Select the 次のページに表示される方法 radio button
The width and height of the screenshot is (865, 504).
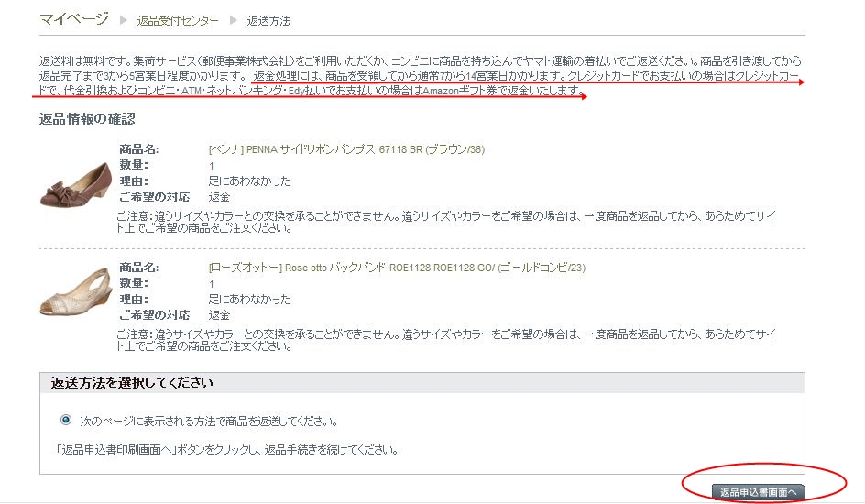[x=66, y=421]
